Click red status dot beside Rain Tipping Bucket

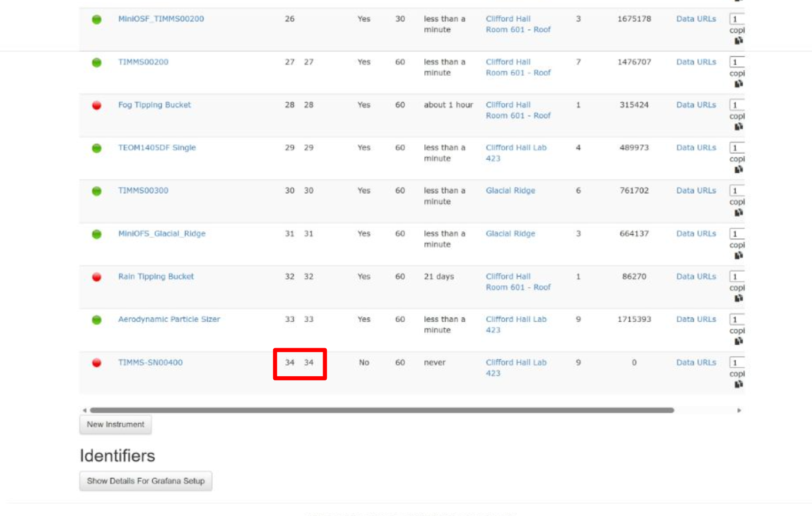(97, 277)
